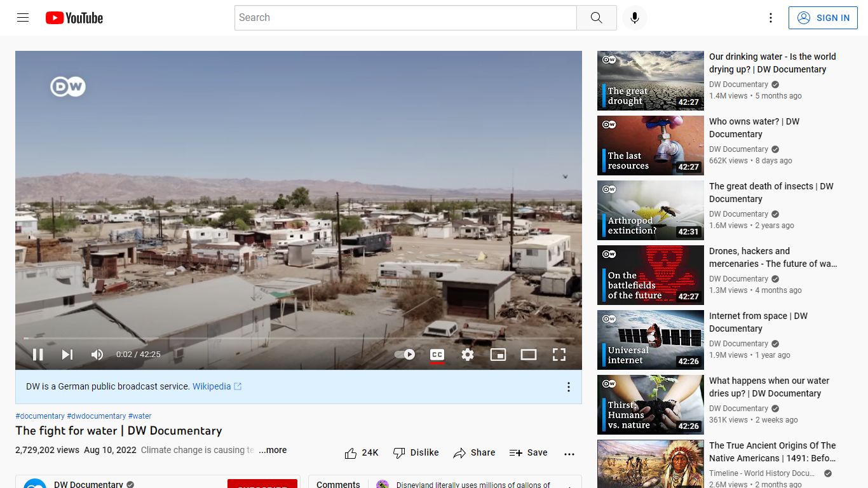Open 'On the battlefields of the future' thumbnail
This screenshot has width=868, height=488.
pyautogui.click(x=651, y=275)
